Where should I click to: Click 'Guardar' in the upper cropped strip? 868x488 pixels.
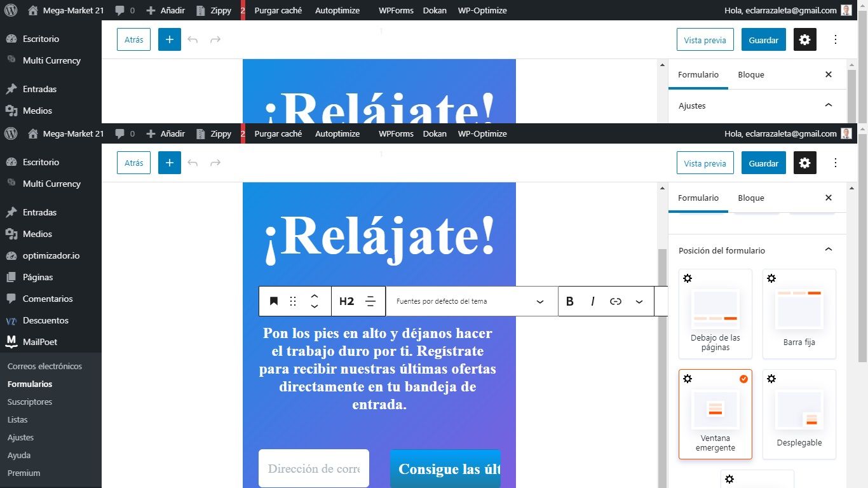[764, 40]
